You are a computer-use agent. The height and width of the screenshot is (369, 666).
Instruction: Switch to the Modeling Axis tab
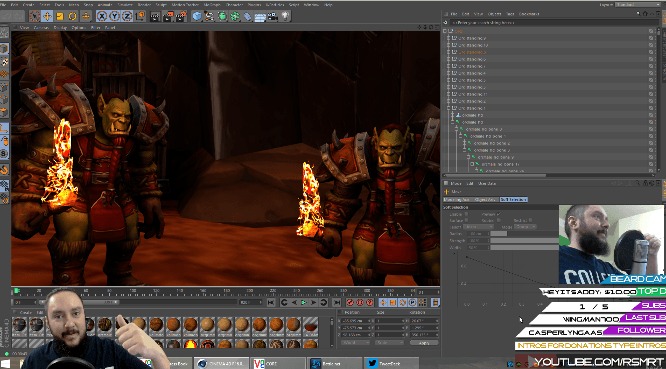pos(457,199)
